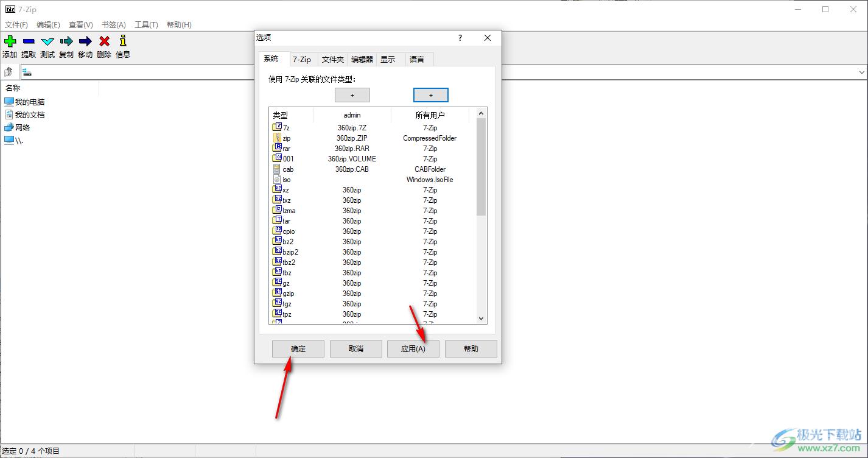Select the 7z file type row icon

point(277,127)
